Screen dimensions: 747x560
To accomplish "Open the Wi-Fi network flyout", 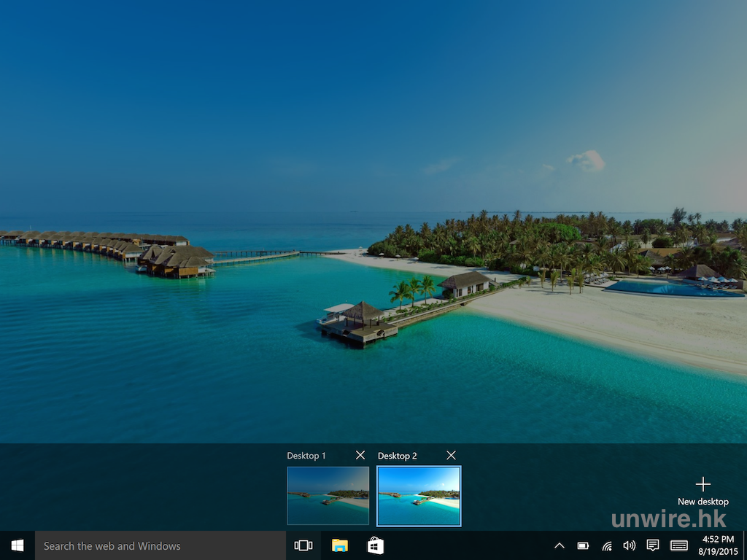I will (606, 545).
